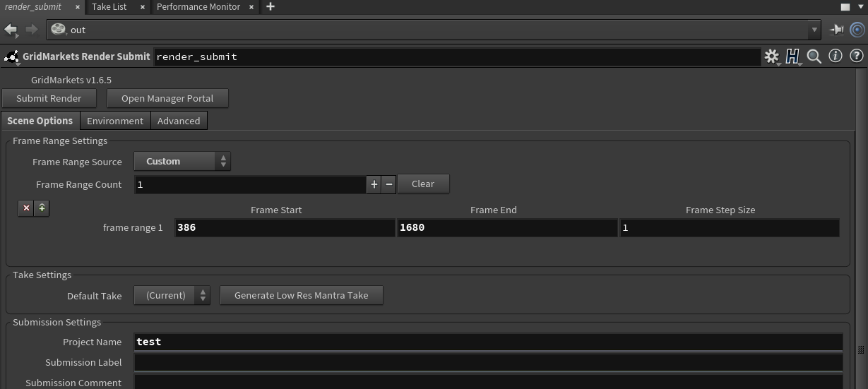
Task: Click the frame range 1 label
Action: pos(133,227)
